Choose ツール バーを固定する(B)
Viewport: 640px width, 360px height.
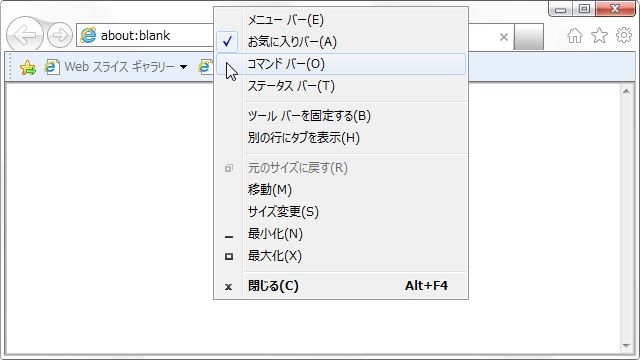point(341,116)
